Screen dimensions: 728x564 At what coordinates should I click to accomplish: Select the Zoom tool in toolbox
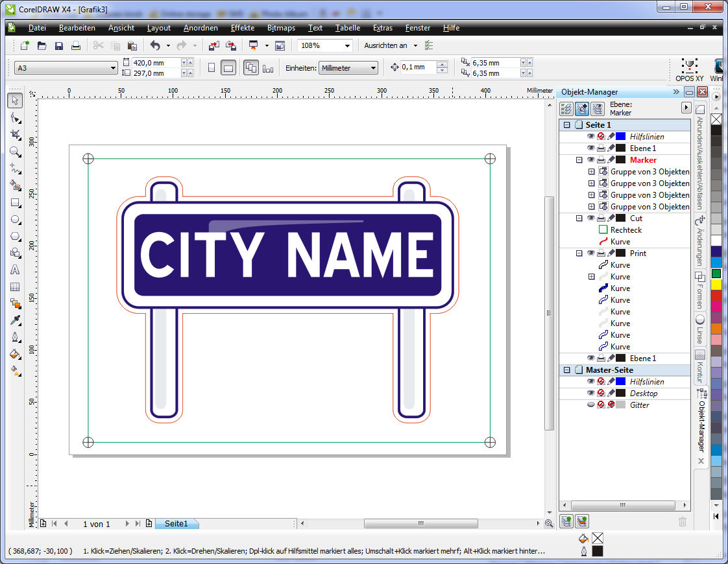coord(16,151)
